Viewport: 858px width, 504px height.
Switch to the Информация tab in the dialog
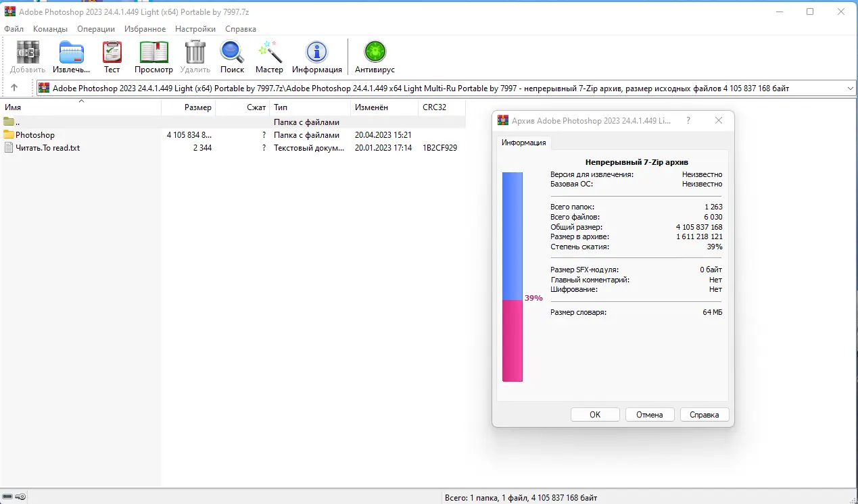[x=523, y=143]
